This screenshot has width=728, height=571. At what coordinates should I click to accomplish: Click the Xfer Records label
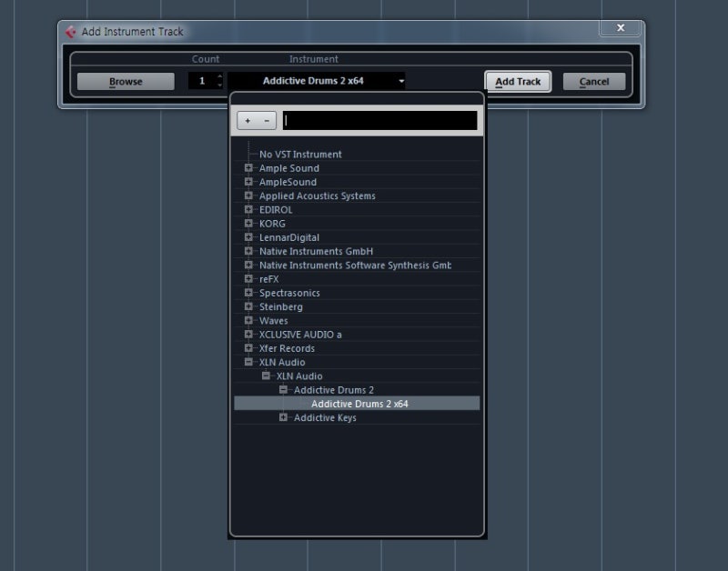pos(287,348)
